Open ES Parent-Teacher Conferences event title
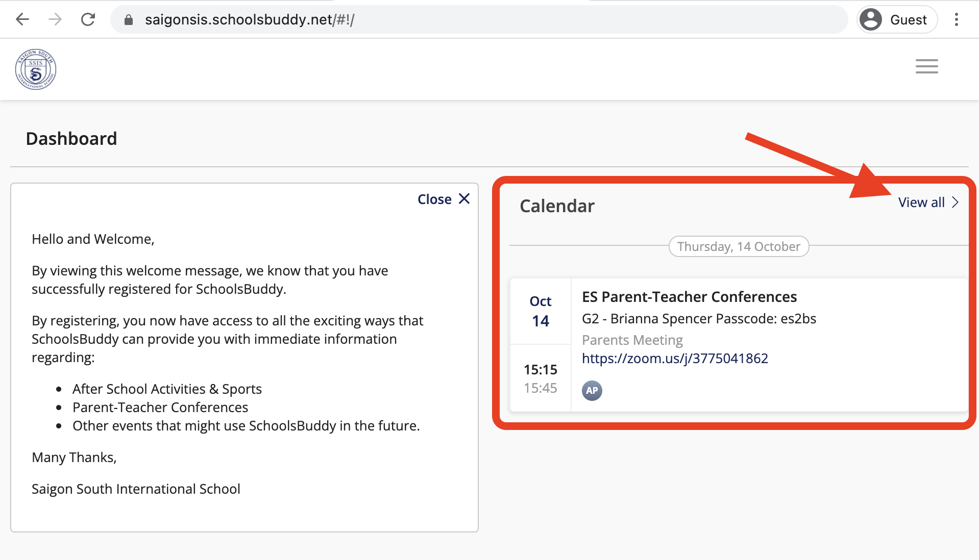The image size is (979, 560). pos(689,297)
